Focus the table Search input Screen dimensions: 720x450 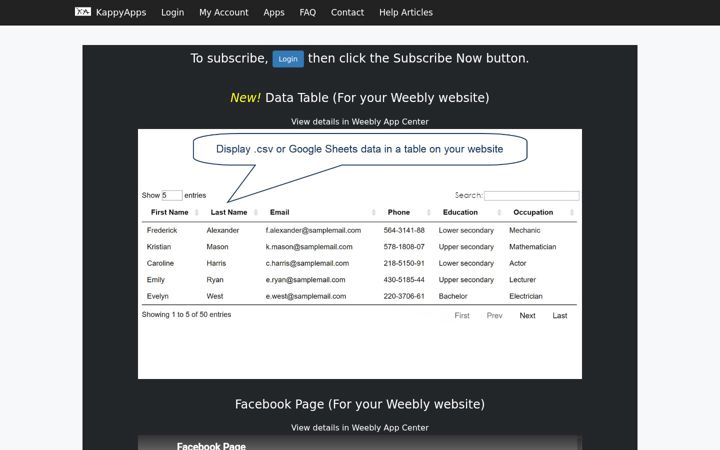click(532, 196)
